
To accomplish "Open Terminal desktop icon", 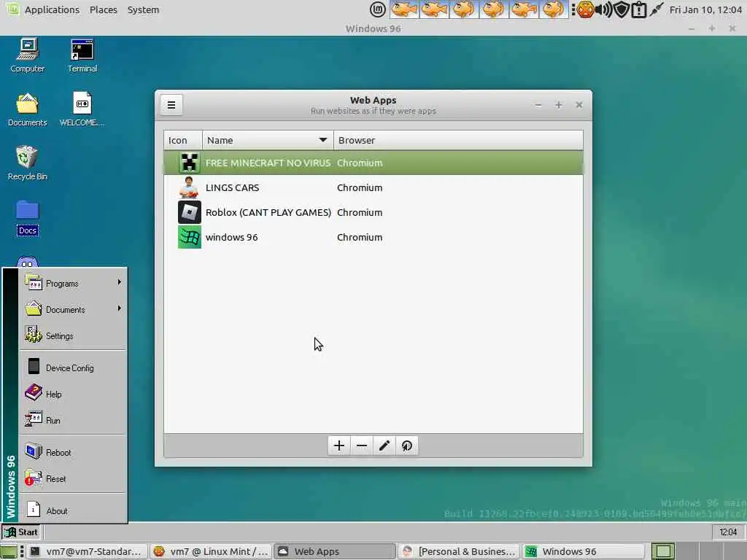I will point(82,55).
